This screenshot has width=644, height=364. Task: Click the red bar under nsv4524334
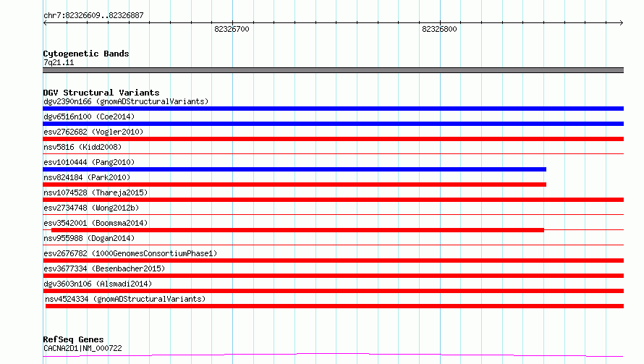pos(334,306)
